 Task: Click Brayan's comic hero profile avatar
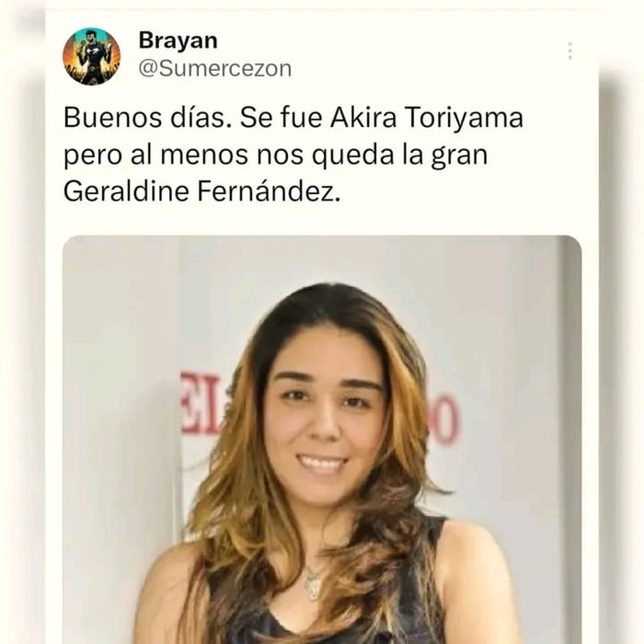point(92,56)
